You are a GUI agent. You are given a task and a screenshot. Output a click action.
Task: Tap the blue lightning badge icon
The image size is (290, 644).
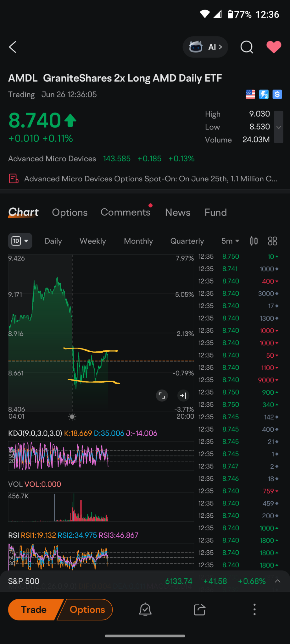coord(264,94)
